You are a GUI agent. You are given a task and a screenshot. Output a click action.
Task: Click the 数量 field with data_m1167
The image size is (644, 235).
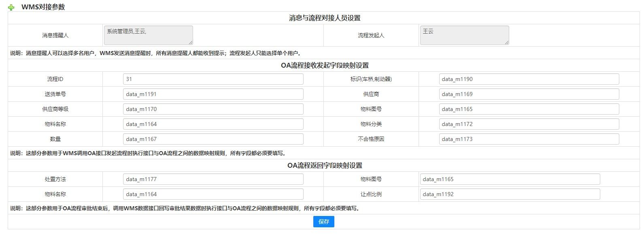[x=213, y=139]
